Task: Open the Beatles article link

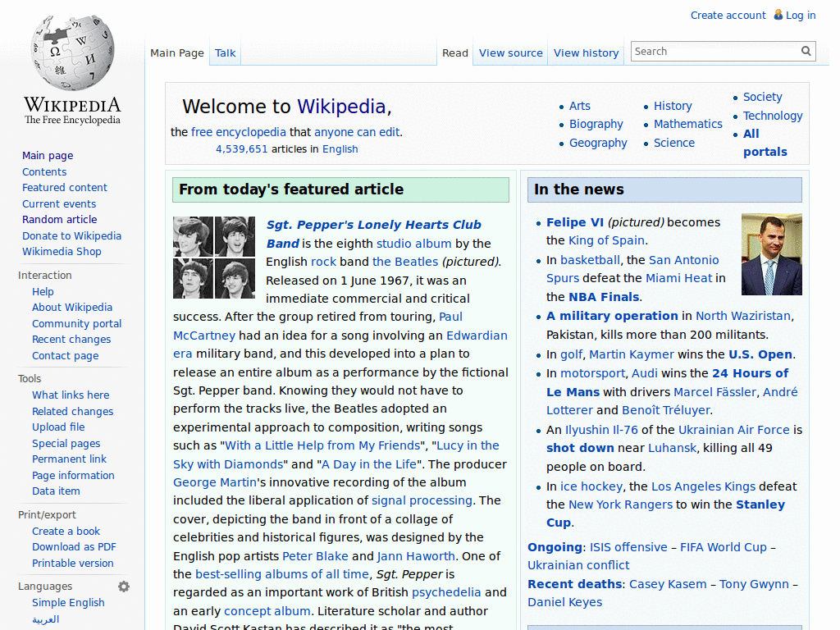Action: point(405,262)
